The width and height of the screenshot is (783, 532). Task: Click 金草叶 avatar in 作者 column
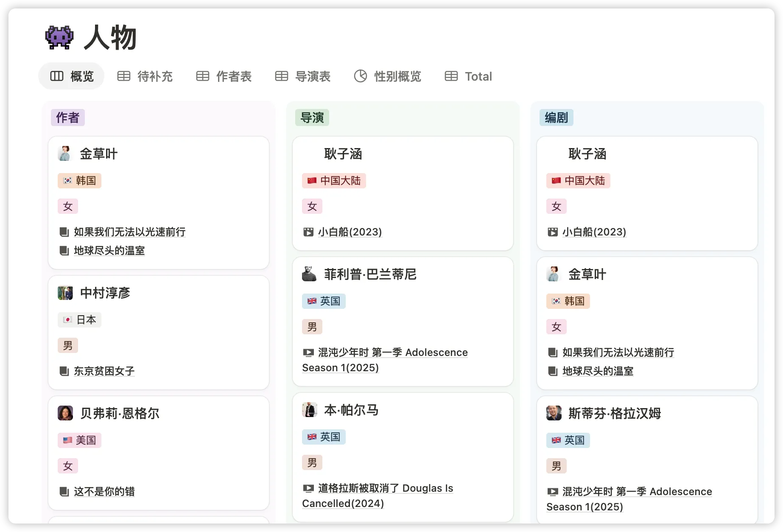64,154
